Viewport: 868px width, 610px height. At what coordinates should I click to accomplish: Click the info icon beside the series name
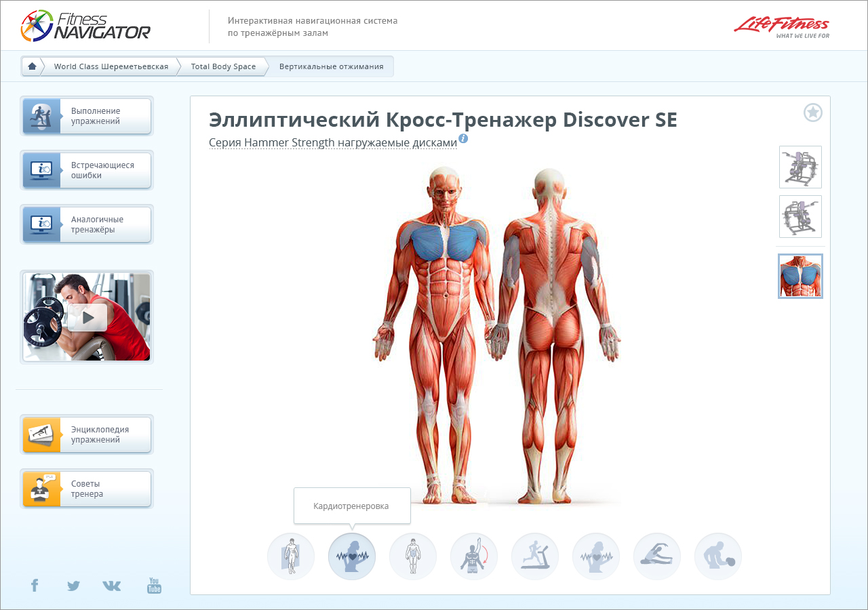coord(463,139)
